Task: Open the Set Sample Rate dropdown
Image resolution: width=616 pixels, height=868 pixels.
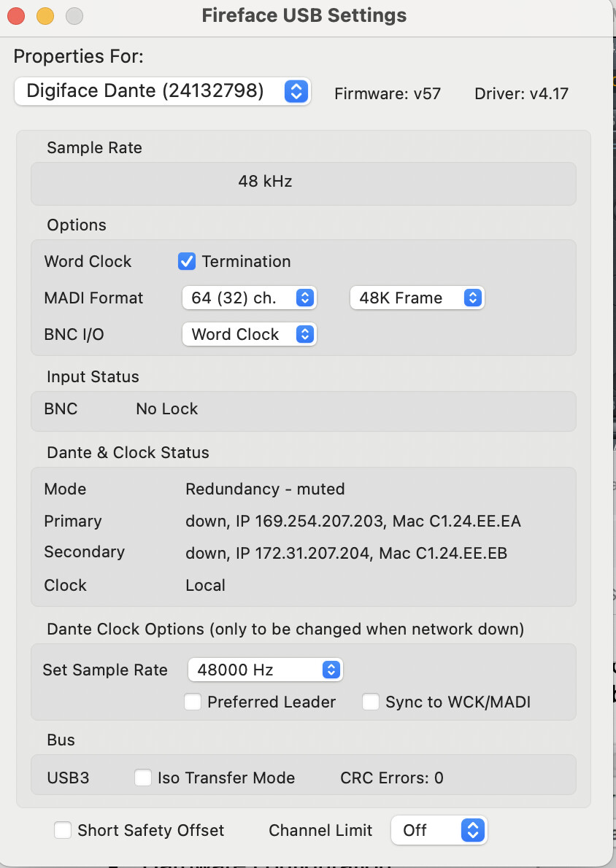Action: [265, 670]
